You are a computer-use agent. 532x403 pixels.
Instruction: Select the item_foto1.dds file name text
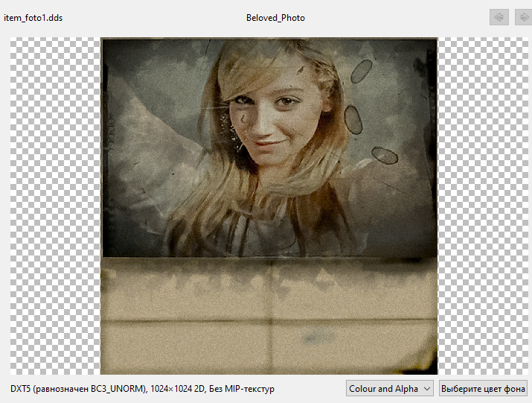[x=33, y=18]
